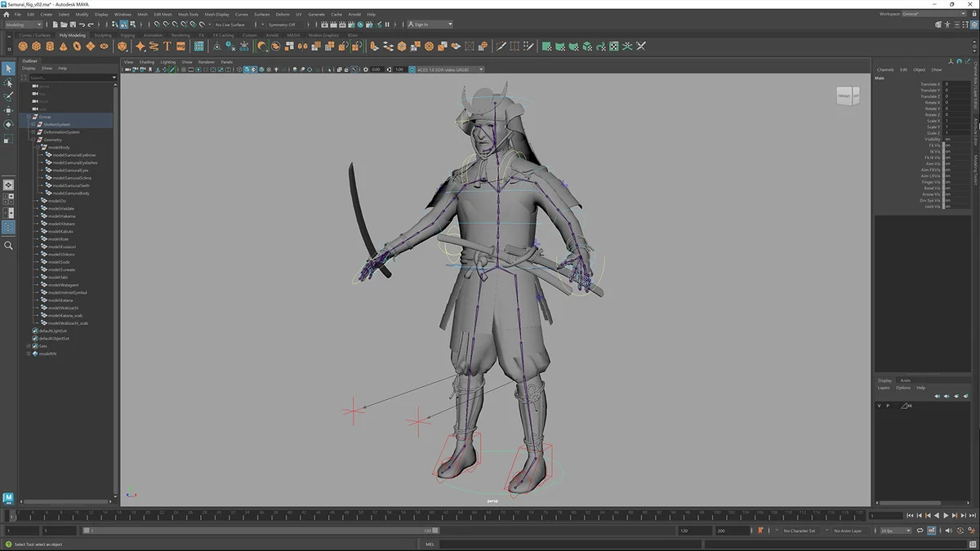This screenshot has height=551, width=980.
Task: Click the polygon cube shelf icon
Action: 36,47
